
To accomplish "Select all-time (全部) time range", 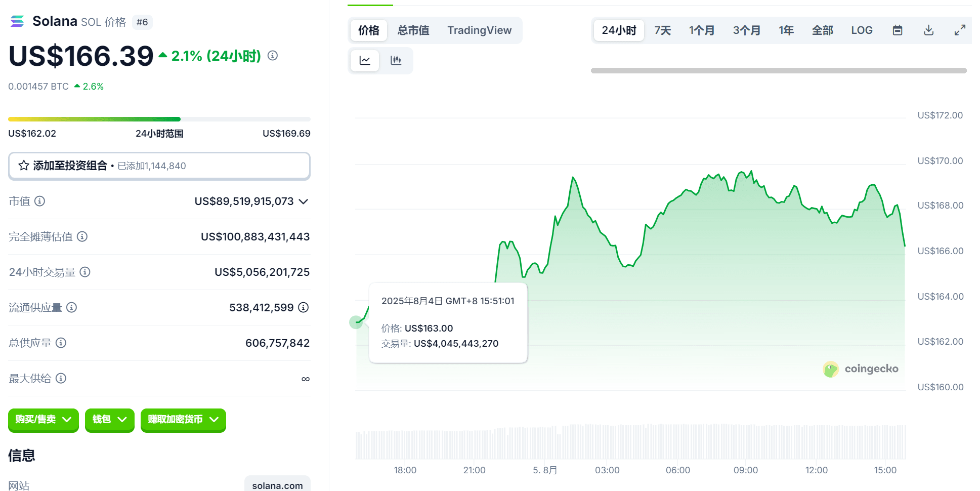I will point(822,30).
